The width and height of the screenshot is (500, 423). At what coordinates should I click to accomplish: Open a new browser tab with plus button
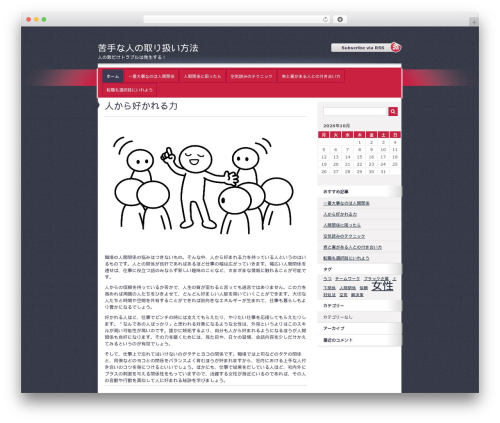pyautogui.click(x=474, y=22)
